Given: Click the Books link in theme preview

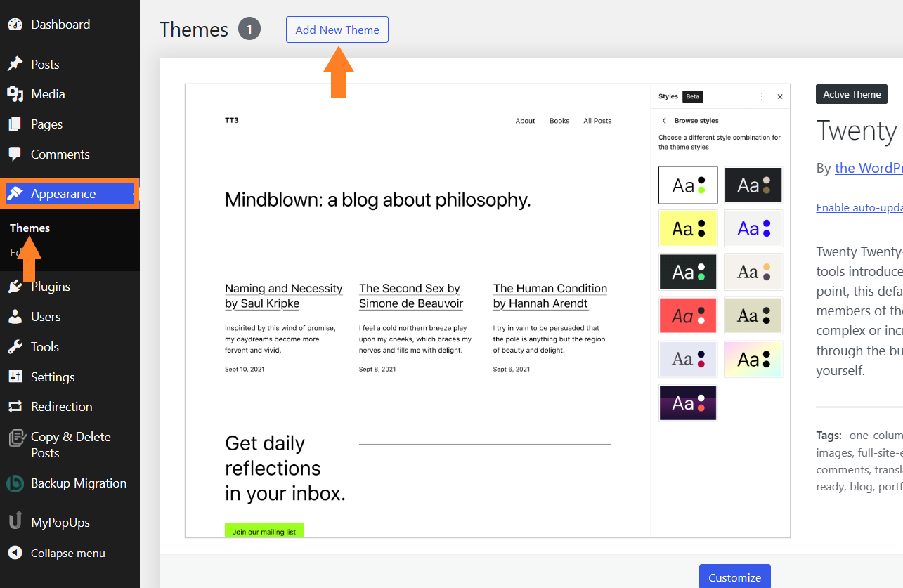Looking at the screenshot, I should click(559, 121).
